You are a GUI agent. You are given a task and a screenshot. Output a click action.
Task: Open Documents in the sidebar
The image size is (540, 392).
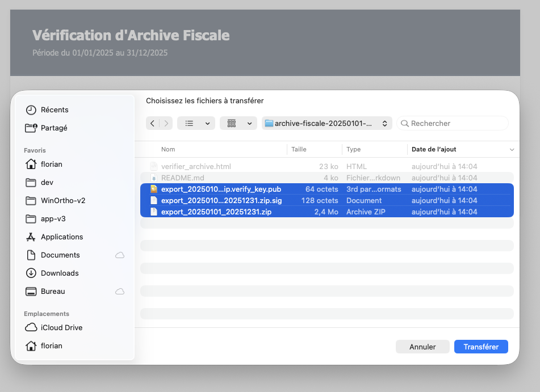tap(60, 255)
